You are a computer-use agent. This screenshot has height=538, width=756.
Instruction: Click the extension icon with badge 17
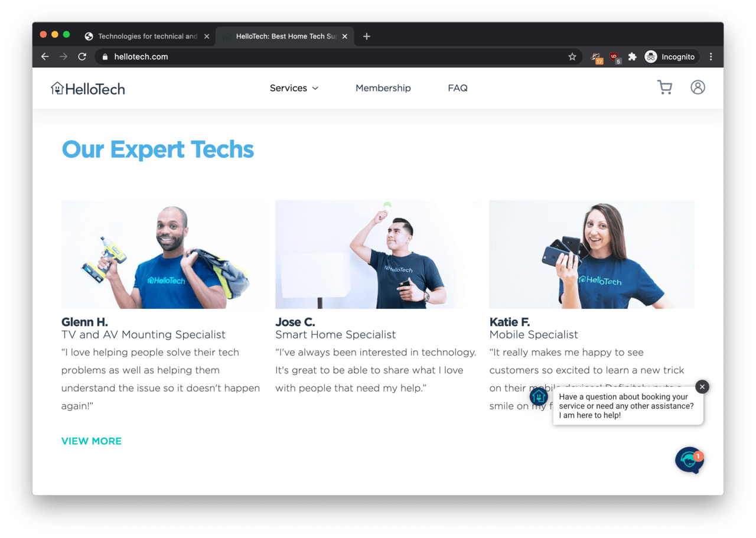click(596, 57)
